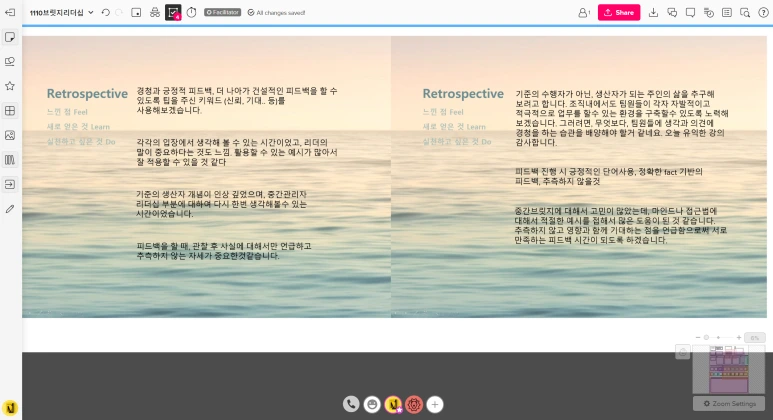Export the mural with the download icon

[x=653, y=13]
